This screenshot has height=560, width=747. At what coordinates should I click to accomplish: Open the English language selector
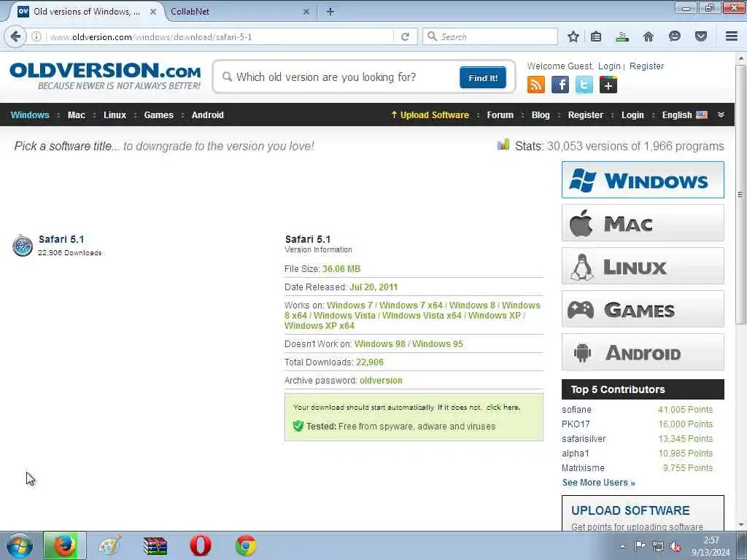(684, 114)
